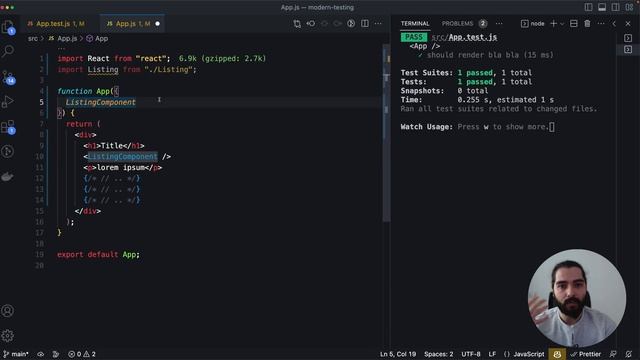This screenshot has width=640, height=360.
Task: Click errors and warnings count in status bar
Action: tap(82, 354)
